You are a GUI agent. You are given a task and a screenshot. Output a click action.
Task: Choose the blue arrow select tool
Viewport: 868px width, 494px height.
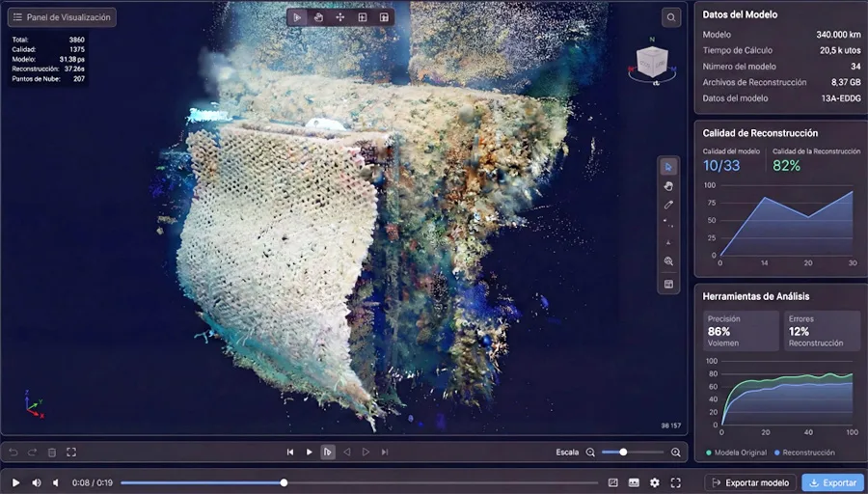(668, 167)
